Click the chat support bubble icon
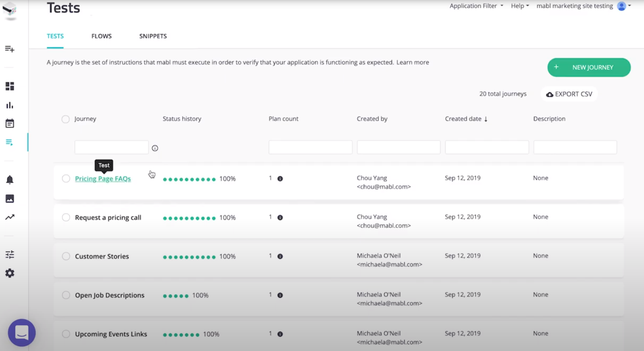The image size is (644, 351). point(22,332)
